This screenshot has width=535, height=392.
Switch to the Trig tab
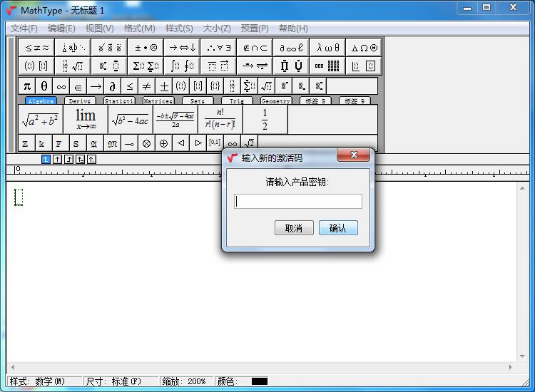click(237, 101)
